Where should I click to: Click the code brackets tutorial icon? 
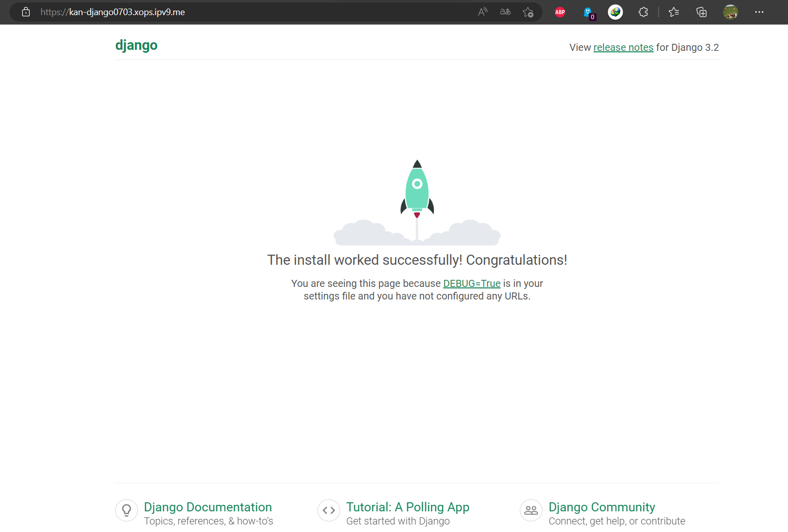pos(329,510)
